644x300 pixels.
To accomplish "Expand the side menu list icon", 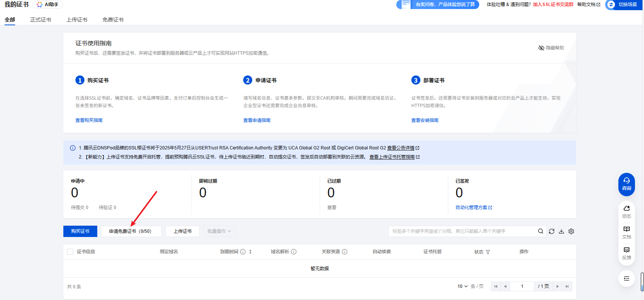I will pos(626,278).
